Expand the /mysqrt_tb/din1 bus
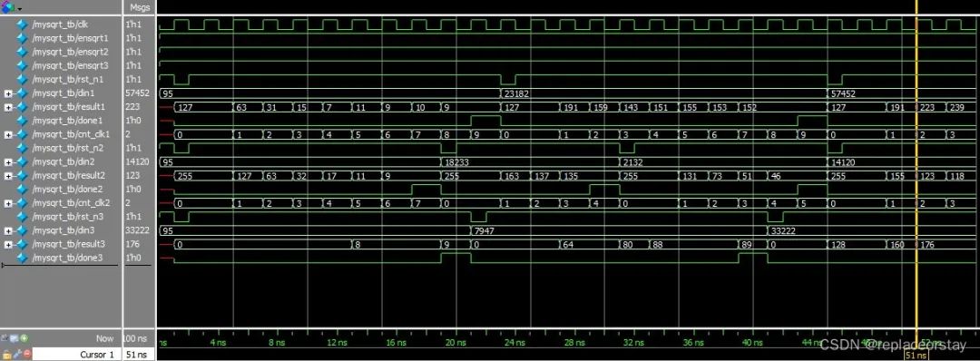This screenshot has width=980, height=361. (7, 93)
